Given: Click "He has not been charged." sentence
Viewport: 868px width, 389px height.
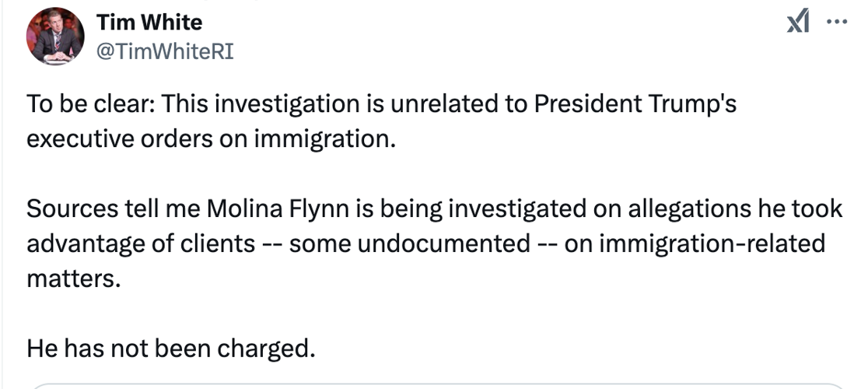Looking at the screenshot, I should [x=171, y=349].
